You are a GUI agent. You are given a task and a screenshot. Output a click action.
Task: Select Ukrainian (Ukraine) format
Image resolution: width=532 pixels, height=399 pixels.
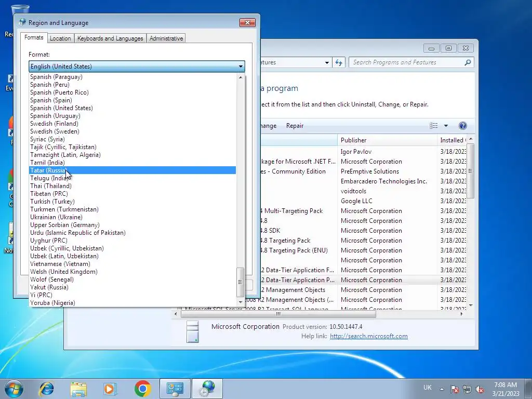tap(132, 217)
